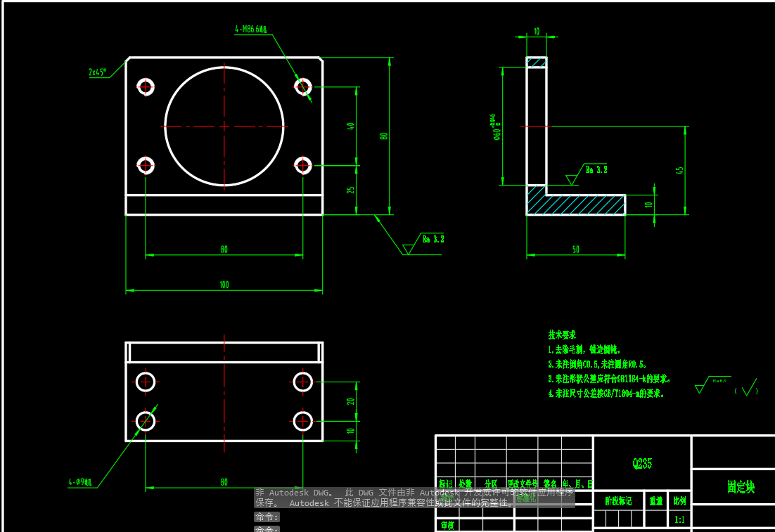775x532 pixels.
Task: Click the 审核 cell in title block
Action: [x=447, y=526]
